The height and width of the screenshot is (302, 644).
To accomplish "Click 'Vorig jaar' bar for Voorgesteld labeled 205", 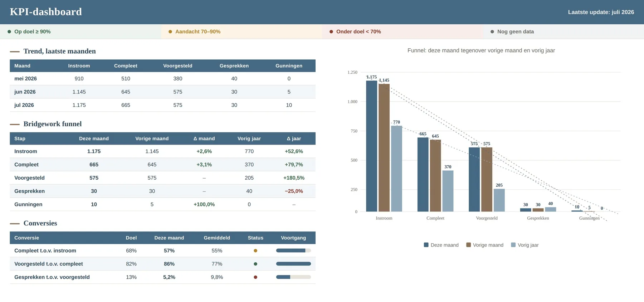I will tap(499, 200).
